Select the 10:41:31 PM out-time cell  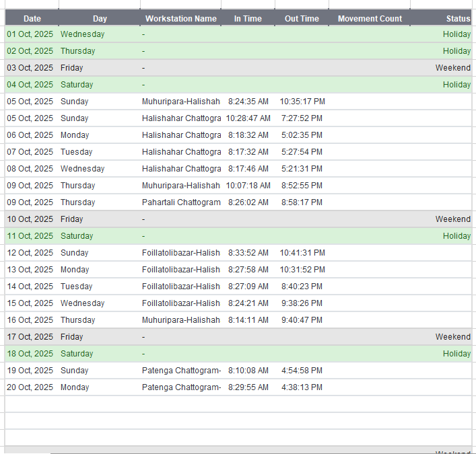(x=302, y=253)
